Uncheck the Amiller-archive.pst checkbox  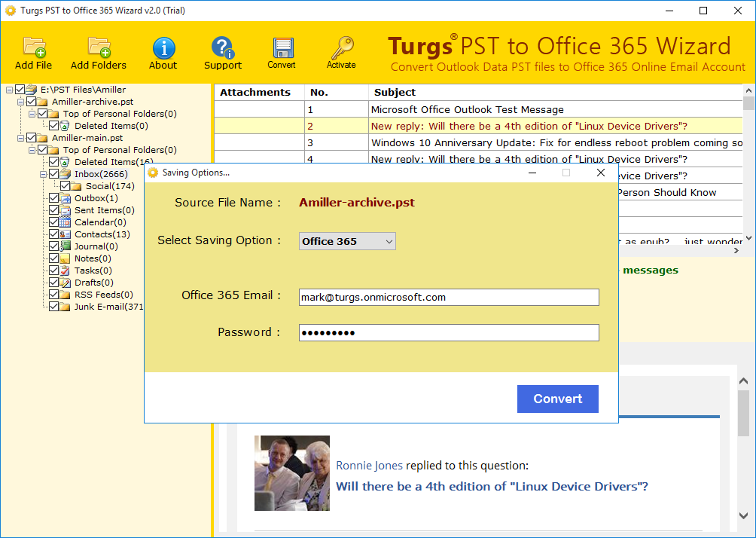coord(32,101)
